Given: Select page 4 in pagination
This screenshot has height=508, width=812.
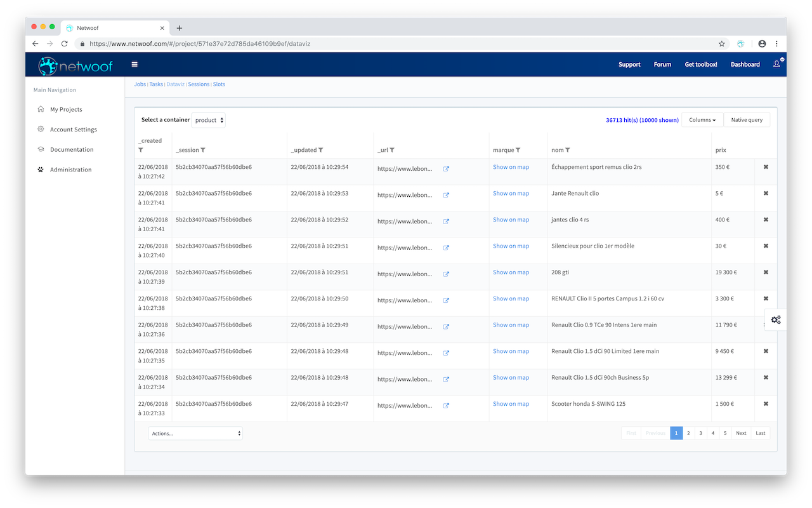Looking at the screenshot, I should coord(713,433).
